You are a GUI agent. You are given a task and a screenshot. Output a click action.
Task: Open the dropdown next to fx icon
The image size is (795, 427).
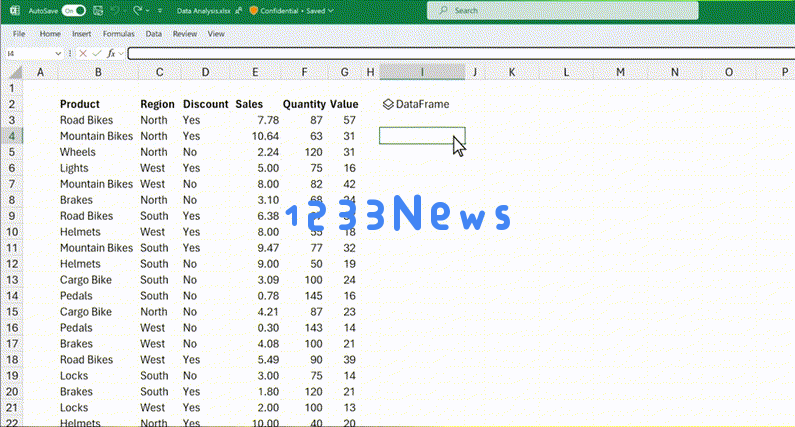point(121,53)
